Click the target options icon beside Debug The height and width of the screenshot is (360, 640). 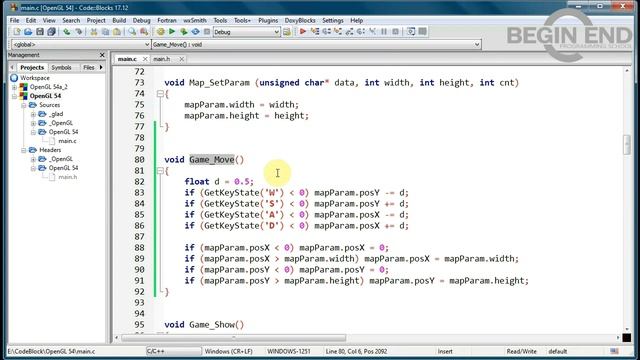pos(287,32)
